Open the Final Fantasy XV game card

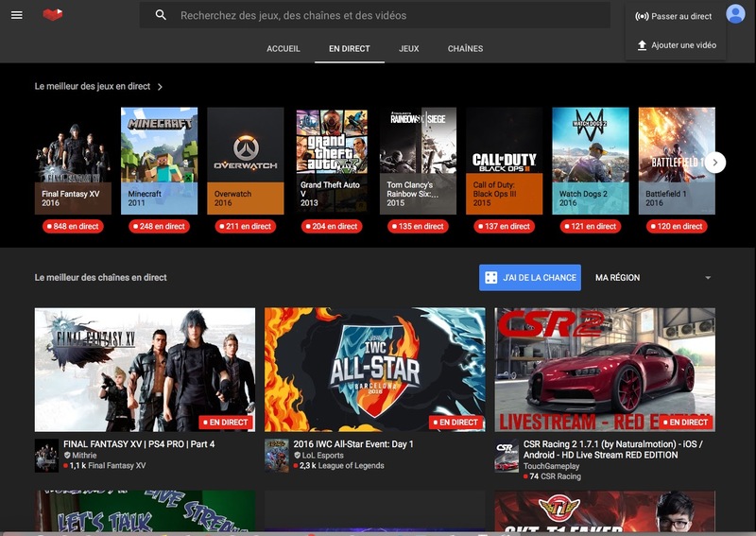(73, 161)
